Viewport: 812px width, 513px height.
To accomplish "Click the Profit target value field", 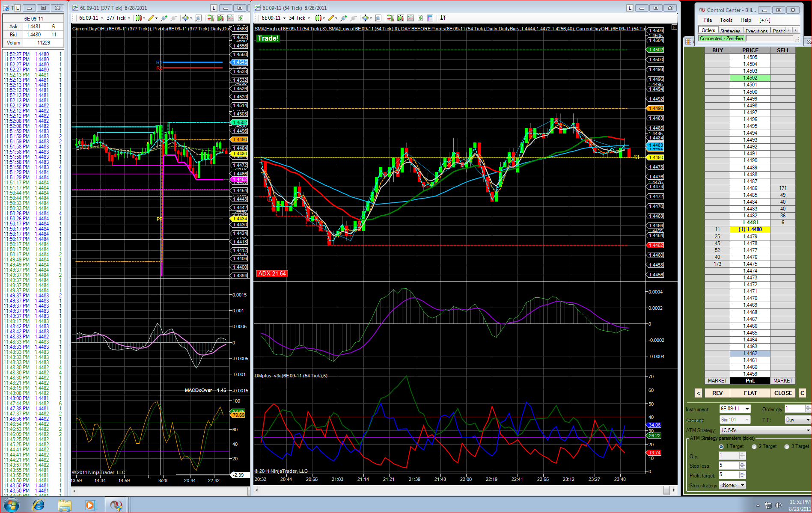I will (729, 475).
